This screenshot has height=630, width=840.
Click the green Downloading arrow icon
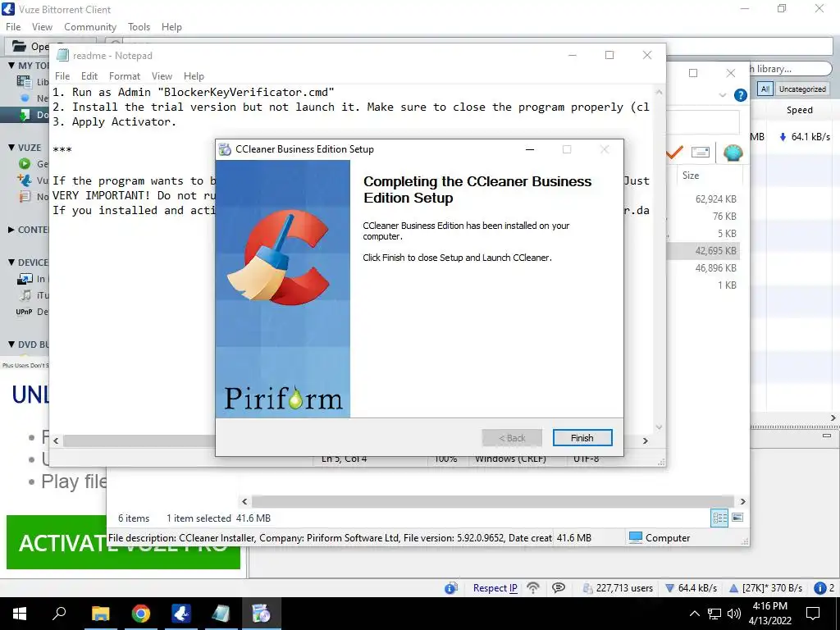coord(25,115)
